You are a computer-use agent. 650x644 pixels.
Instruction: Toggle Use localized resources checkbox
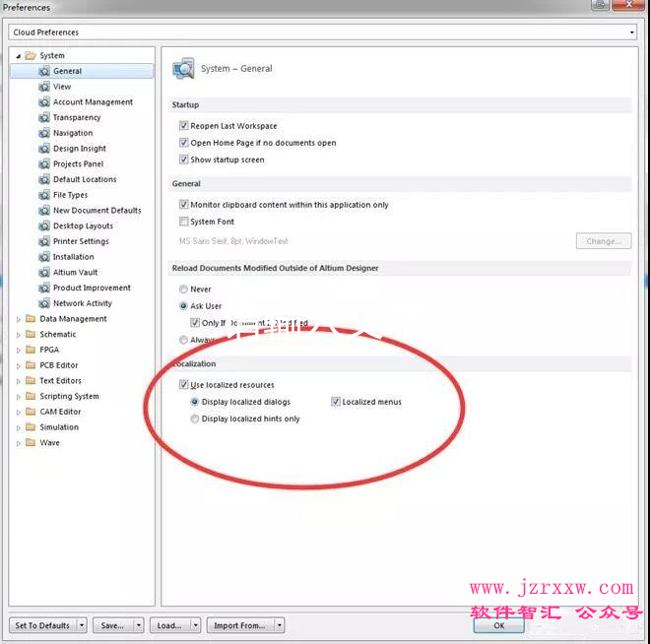pyautogui.click(x=183, y=385)
